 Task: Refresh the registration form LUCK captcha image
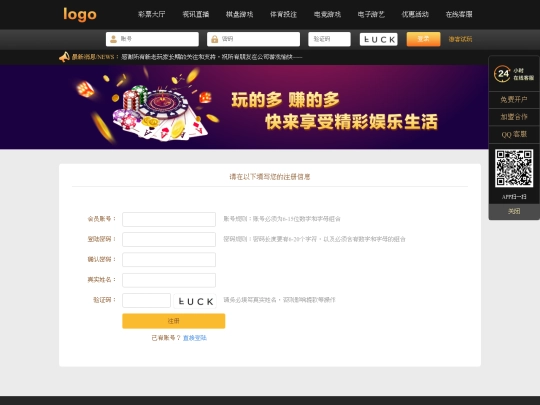pos(195,301)
